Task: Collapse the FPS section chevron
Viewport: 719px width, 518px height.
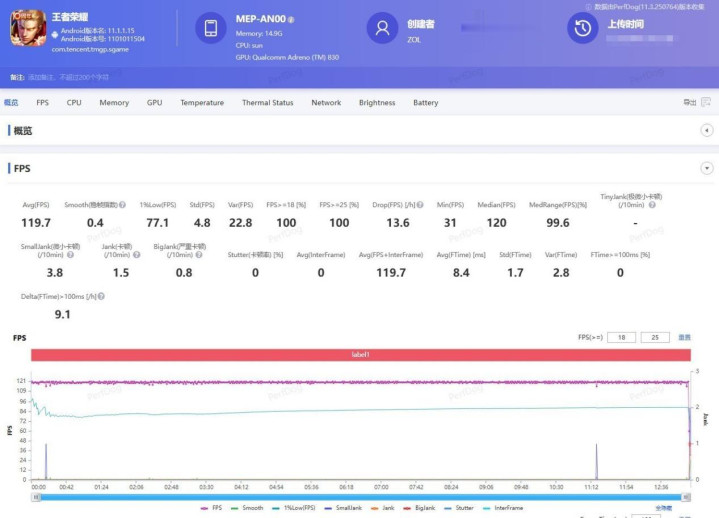Action: pos(706,169)
